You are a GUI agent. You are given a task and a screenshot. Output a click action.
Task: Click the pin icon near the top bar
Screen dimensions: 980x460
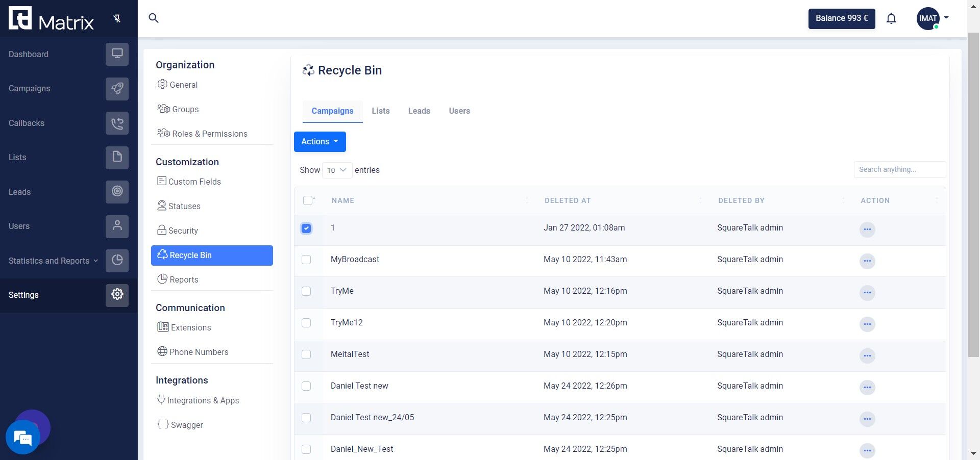pyautogui.click(x=117, y=18)
